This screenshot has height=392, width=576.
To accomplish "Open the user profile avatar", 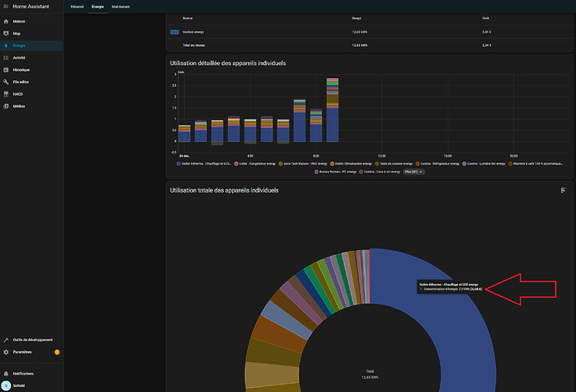I will point(6,386).
